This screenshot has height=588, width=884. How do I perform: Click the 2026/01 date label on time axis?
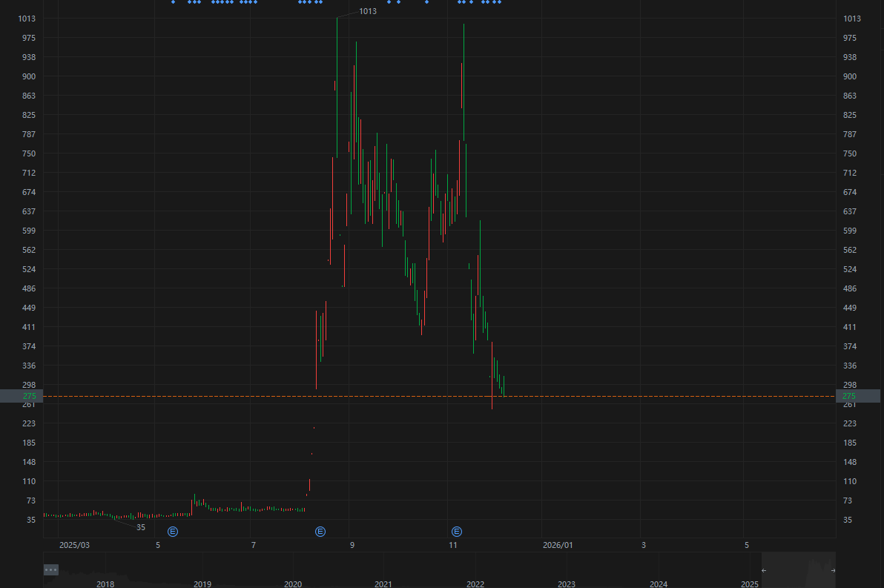558,545
